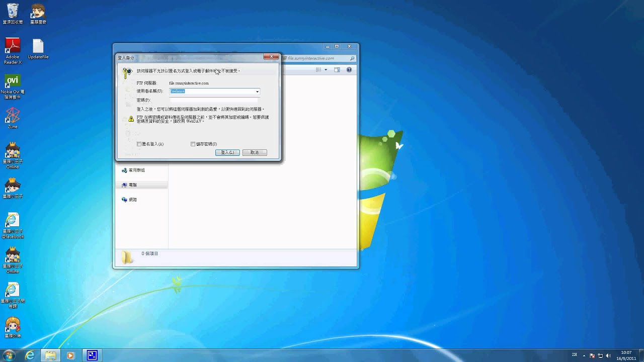The height and width of the screenshot is (362, 644).
Task: Click the Log On (L) button
Action: [x=227, y=152]
